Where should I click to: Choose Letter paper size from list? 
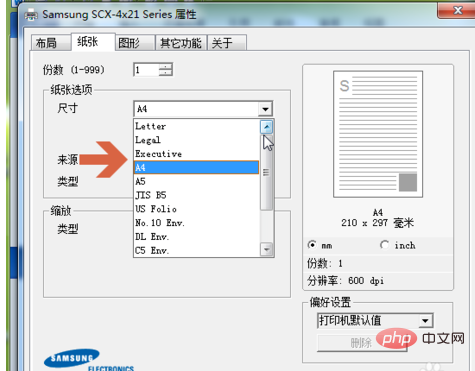click(x=197, y=126)
